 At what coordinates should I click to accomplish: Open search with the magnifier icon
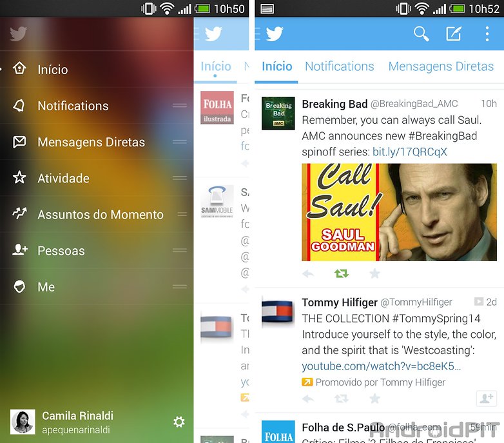coord(421,34)
